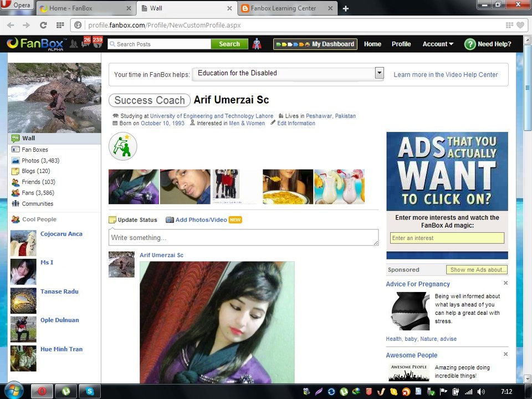The height and width of the screenshot is (399, 532).
Task: Click the green Need Help question icon
Action: (x=470, y=44)
